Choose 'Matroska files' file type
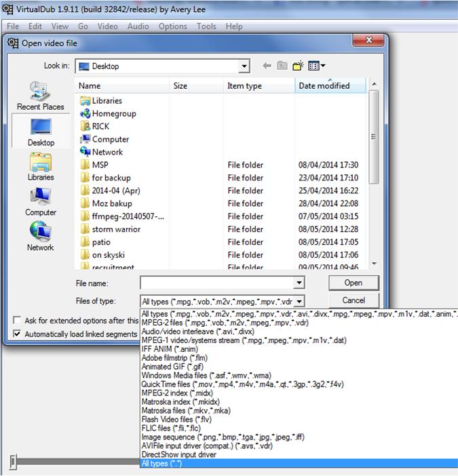 click(186, 411)
